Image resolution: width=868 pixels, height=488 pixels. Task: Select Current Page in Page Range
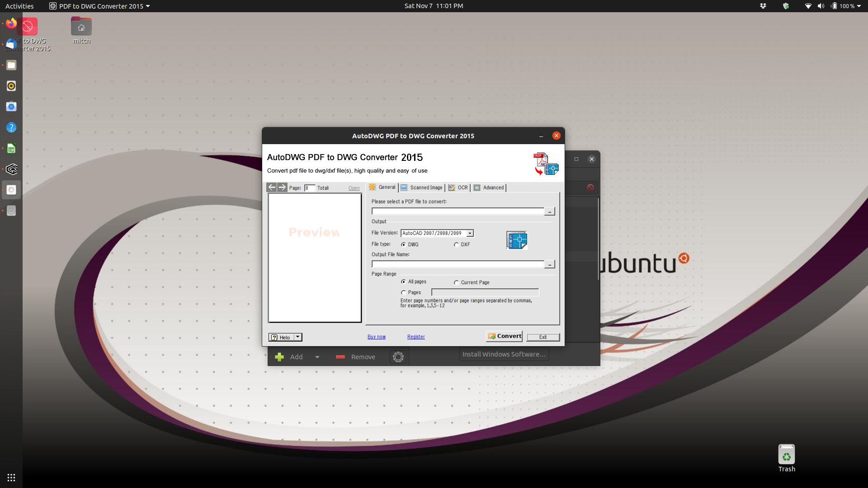[x=457, y=282]
